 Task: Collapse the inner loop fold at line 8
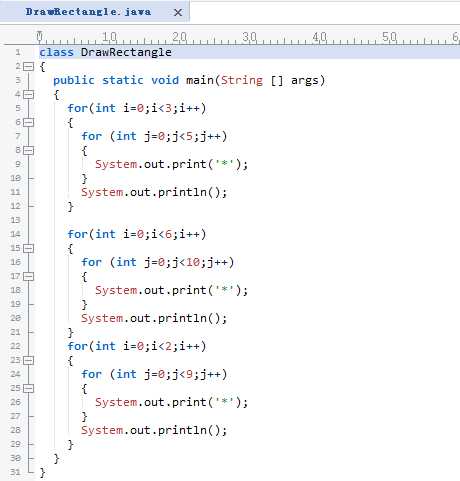29,150
